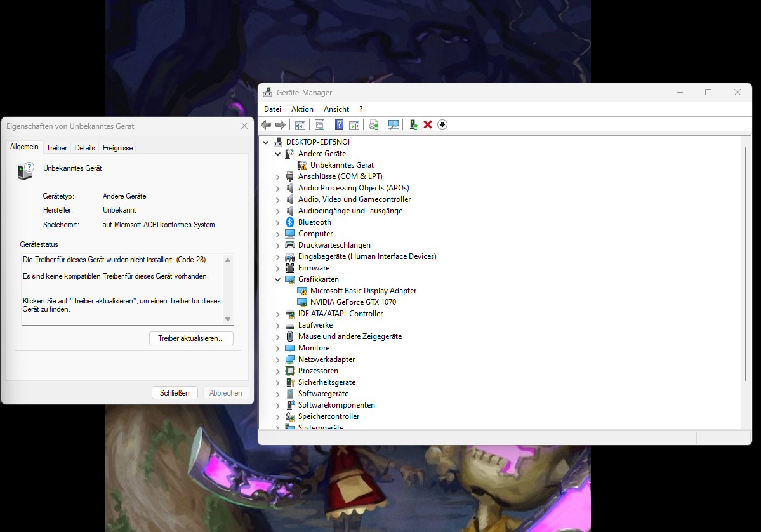Image resolution: width=761 pixels, height=532 pixels.
Task: Collapse the DESKTOP-EDF5NOI root node
Action: point(265,142)
